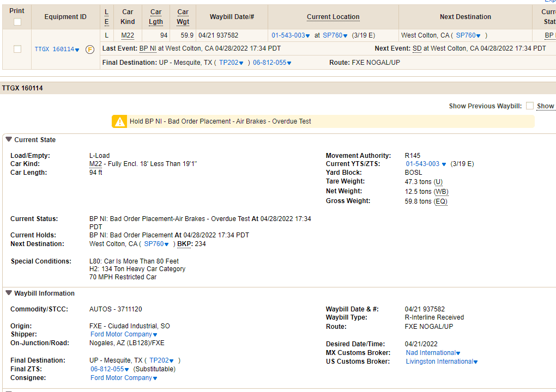Collapse the Waybill Information section
The image size is (556, 392).
(x=9, y=293)
